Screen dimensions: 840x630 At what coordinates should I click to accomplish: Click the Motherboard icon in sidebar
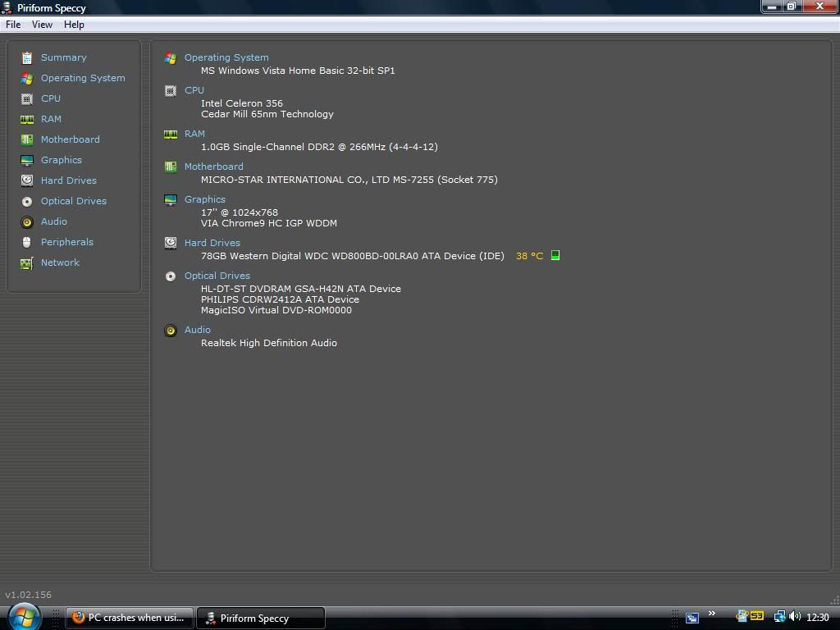coord(27,139)
